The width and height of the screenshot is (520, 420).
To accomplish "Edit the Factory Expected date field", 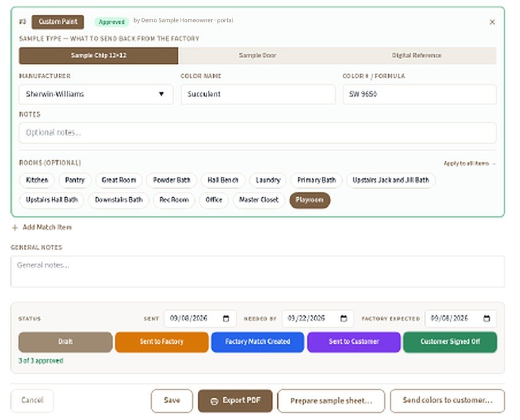I will 461,319.
